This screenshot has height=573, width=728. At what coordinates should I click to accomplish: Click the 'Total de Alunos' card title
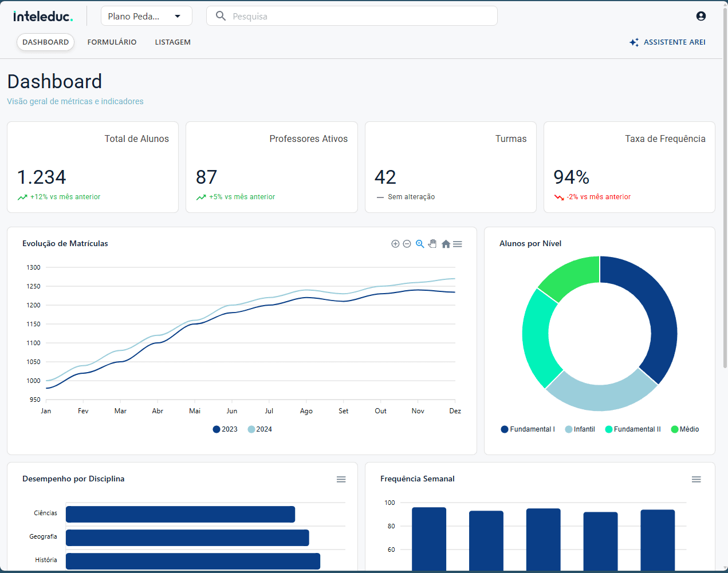137,139
